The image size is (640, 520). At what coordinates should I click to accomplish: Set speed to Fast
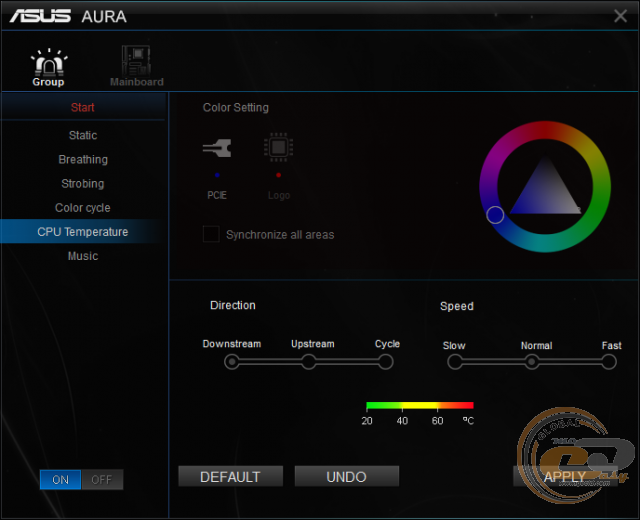click(609, 362)
